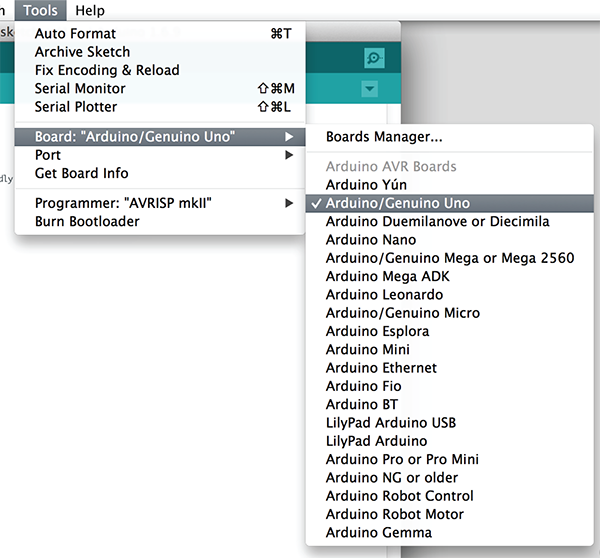
Task: Choose Arduino Mega ADK
Action: pyautogui.click(x=450, y=277)
